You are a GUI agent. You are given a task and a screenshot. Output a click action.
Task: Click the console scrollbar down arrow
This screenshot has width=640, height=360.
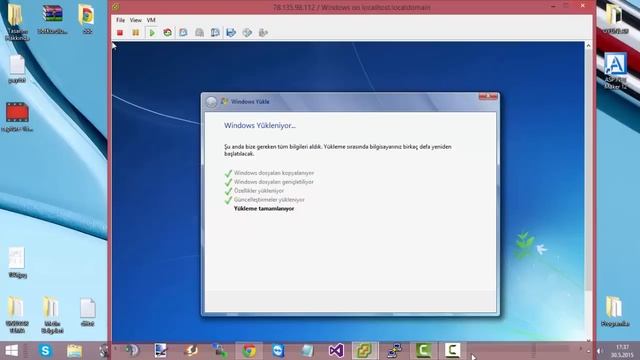pyautogui.click(x=588, y=339)
